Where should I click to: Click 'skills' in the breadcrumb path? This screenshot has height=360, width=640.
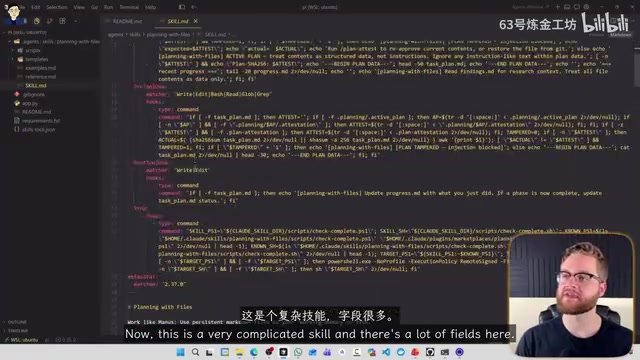pyautogui.click(x=135, y=35)
